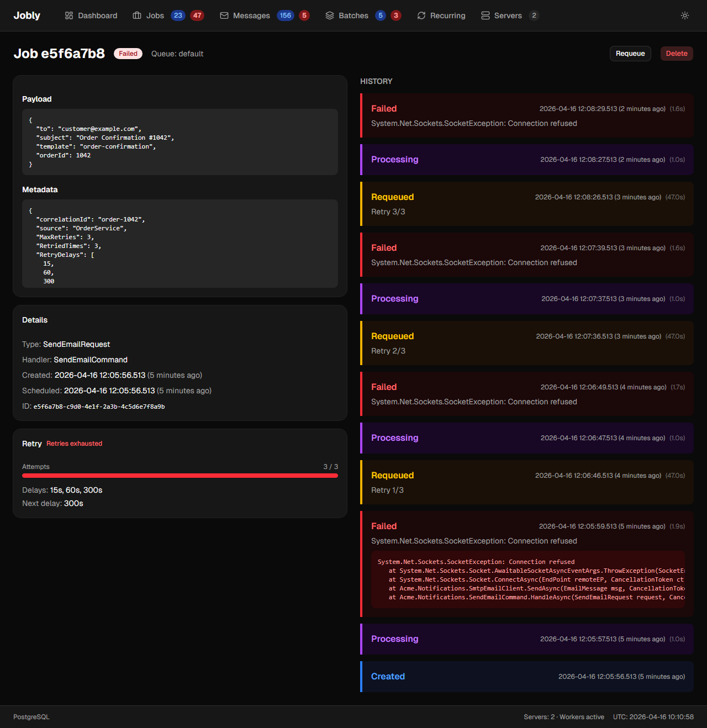Click the blue 156 messages badge
Viewport: 707px width, 728px height.
click(285, 15)
